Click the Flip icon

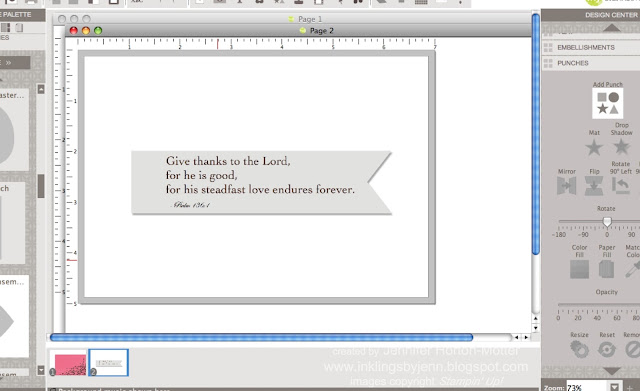[594, 186]
